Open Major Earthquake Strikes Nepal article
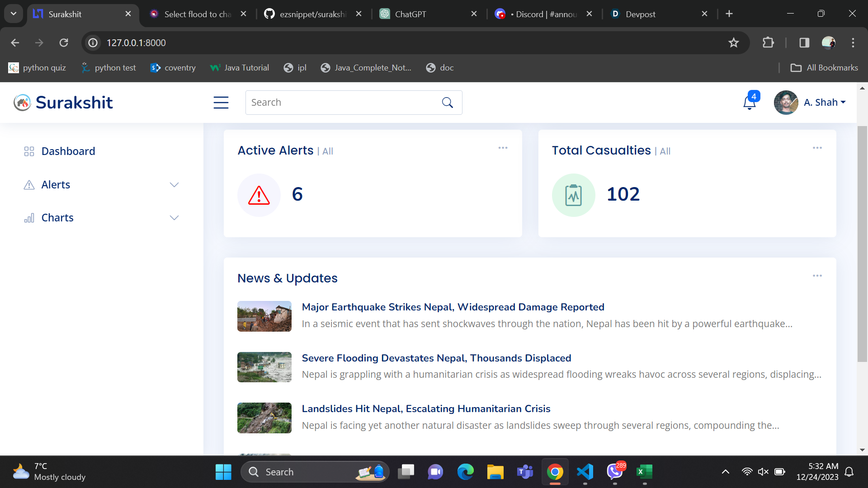Viewport: 868px width, 488px height. point(453,307)
